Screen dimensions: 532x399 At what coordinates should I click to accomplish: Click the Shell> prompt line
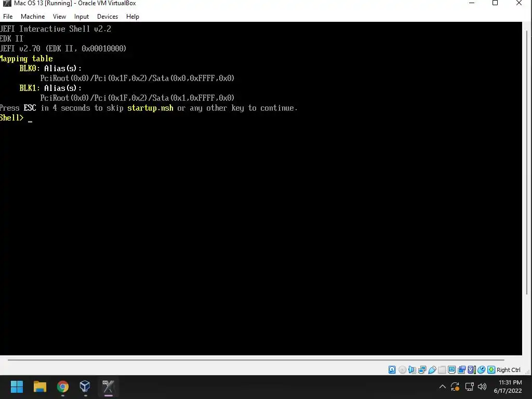point(16,118)
